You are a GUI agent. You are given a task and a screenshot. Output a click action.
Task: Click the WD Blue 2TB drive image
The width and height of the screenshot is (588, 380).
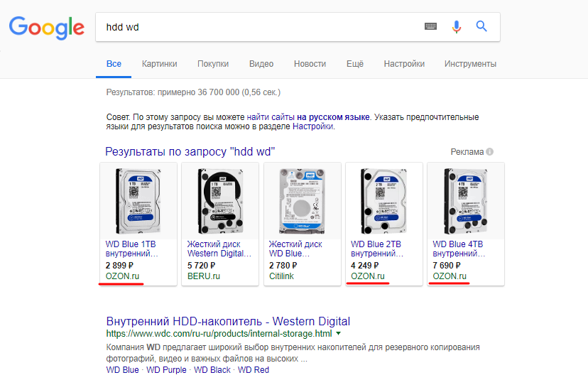click(384, 201)
